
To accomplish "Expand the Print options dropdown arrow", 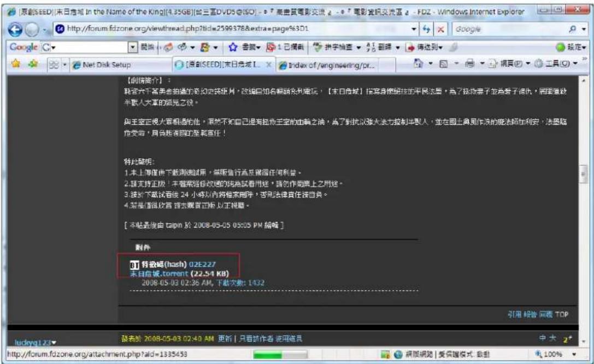I will tap(482, 63).
